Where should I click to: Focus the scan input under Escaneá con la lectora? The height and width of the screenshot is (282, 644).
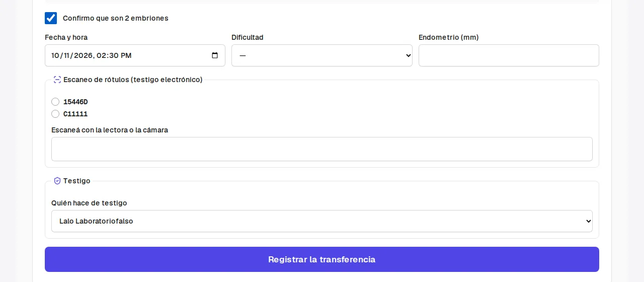[x=322, y=149]
